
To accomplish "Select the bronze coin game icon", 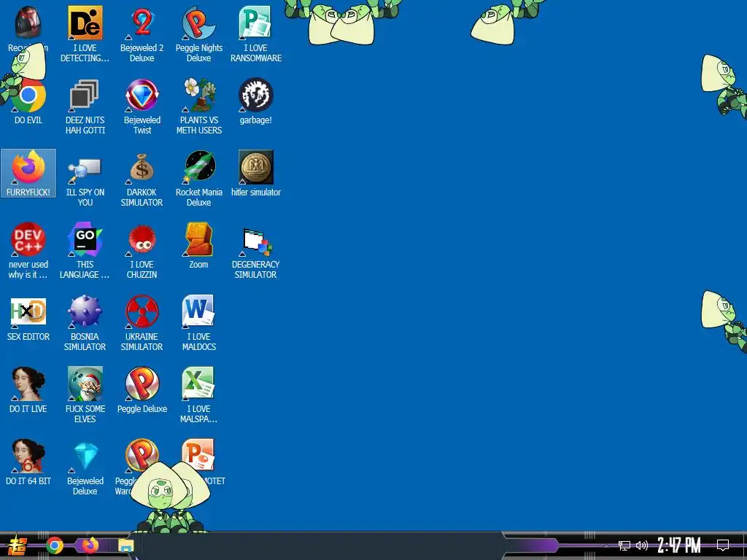I will 256,167.
